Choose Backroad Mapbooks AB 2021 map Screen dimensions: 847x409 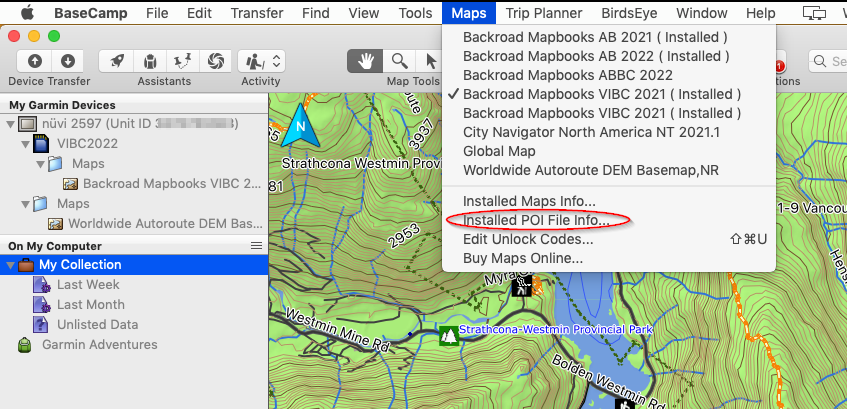(609, 37)
